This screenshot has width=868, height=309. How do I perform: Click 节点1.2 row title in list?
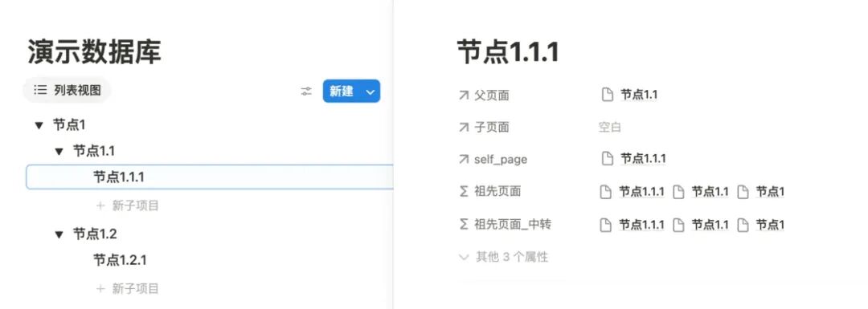(x=95, y=234)
